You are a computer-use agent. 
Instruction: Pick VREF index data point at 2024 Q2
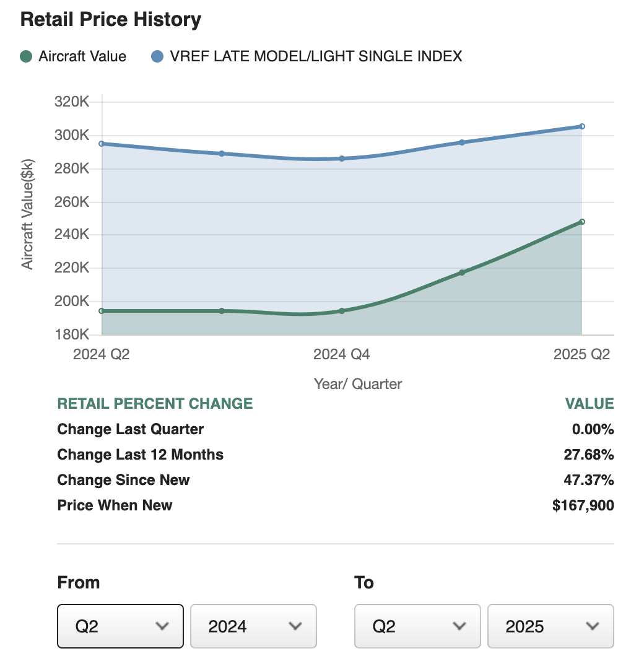[102, 144]
